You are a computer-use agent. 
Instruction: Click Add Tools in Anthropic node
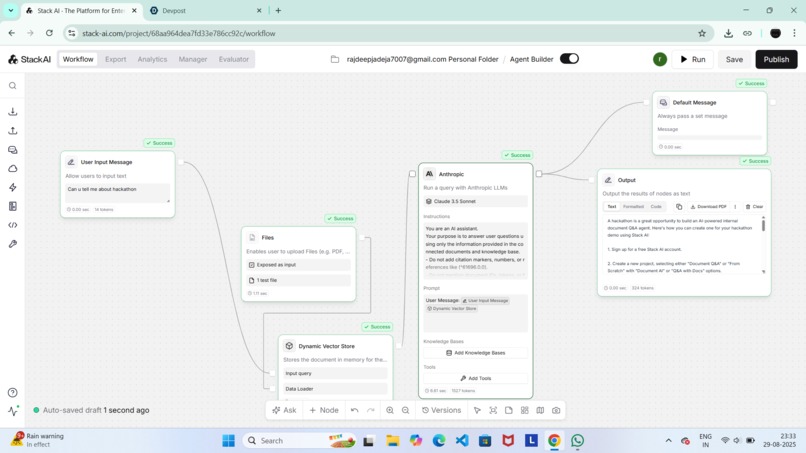tap(475, 378)
